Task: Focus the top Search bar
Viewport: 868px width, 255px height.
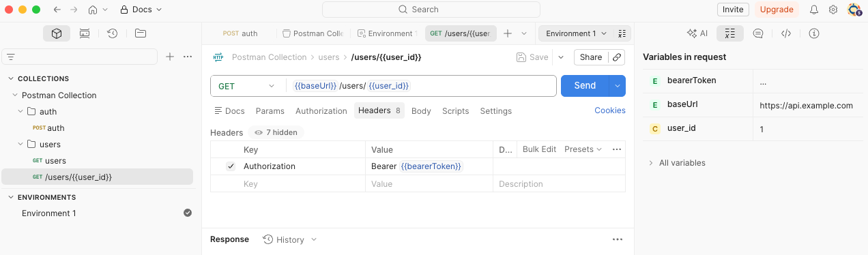Action: [431, 10]
